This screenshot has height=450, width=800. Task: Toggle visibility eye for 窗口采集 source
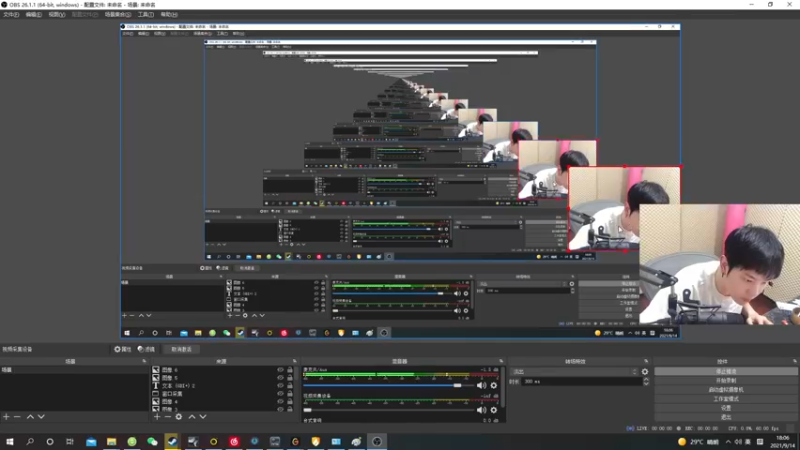280,394
